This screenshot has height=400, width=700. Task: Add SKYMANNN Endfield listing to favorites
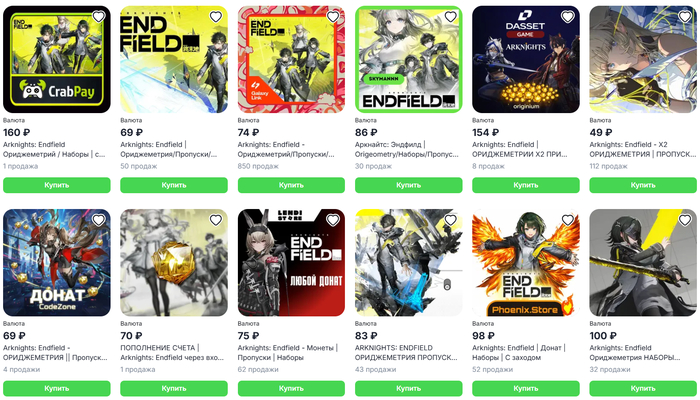450,17
